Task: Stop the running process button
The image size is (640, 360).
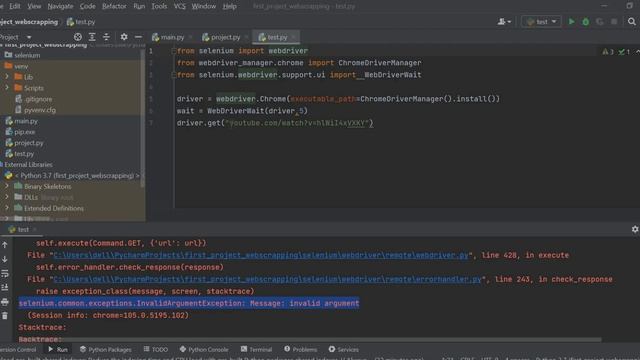Action: [x=614, y=22]
